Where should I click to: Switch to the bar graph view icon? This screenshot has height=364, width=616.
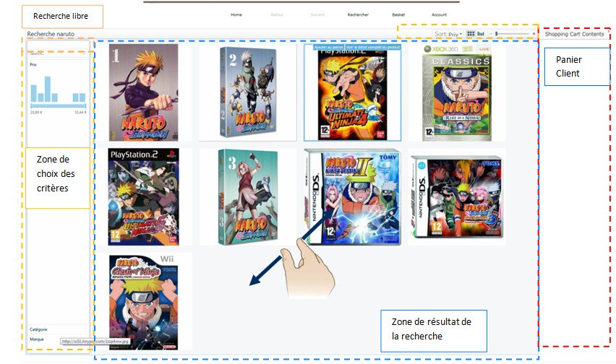point(481,34)
